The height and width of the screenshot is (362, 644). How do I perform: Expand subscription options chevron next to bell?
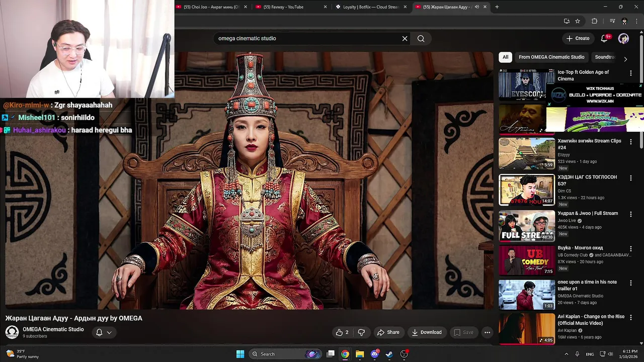[109, 332]
